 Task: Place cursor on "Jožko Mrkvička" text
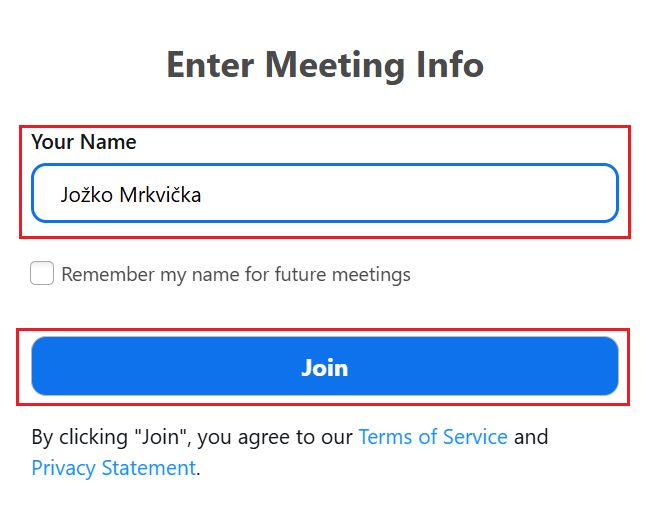click(130, 194)
